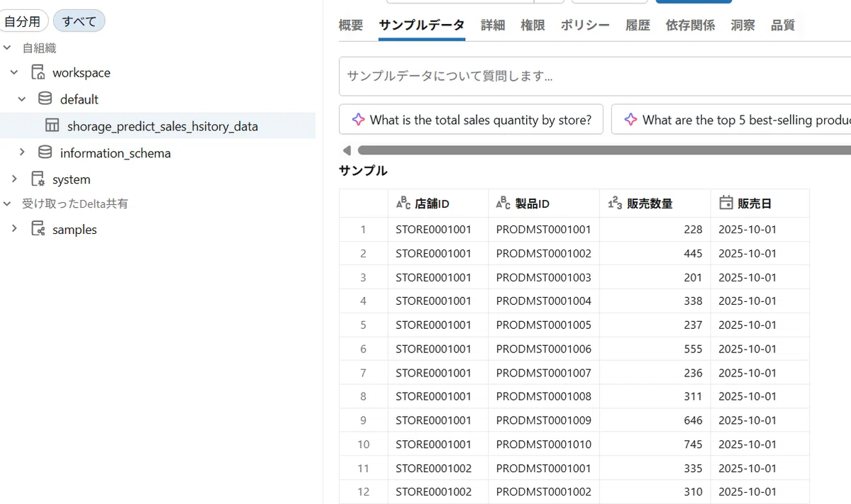851x504 pixels.
Task: Expand the samples catalog chevron
Action: click(x=14, y=229)
